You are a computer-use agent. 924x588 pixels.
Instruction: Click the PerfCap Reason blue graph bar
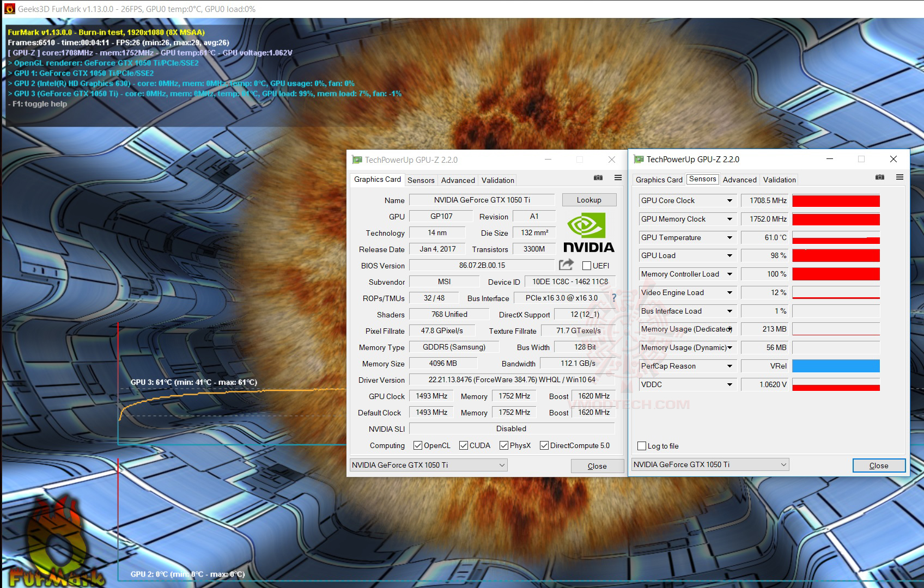point(836,366)
